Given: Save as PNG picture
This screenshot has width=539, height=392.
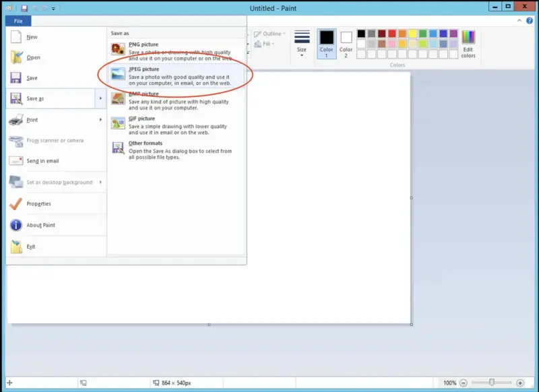Looking at the screenshot, I should point(177,51).
